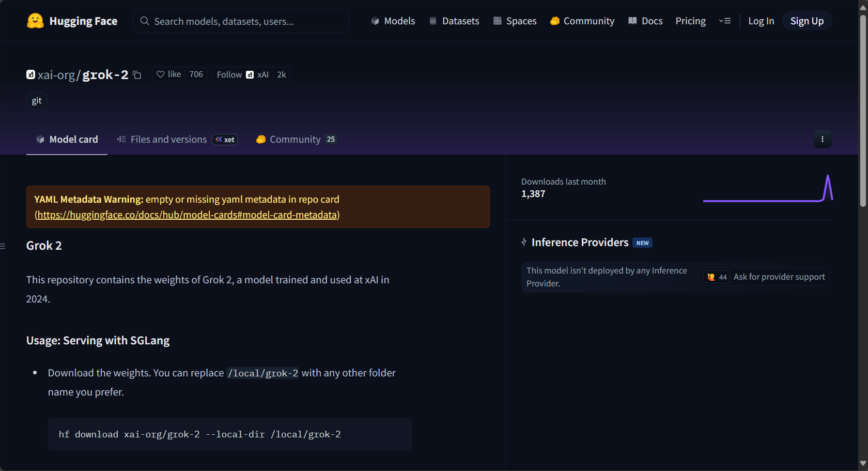The image size is (868, 471).
Task: Click the Usage: Serving with SGLang heading
Action: [x=98, y=340]
